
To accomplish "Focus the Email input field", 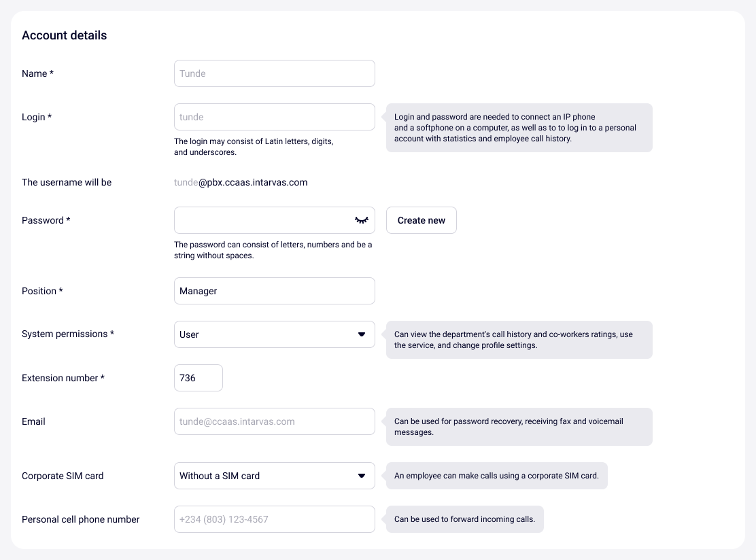I will coord(274,421).
